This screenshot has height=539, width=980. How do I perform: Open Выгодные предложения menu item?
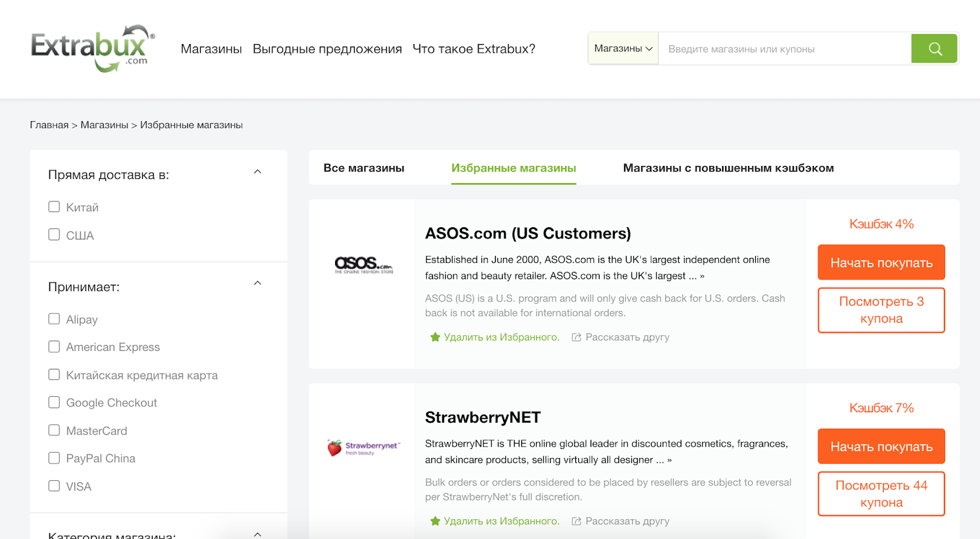(327, 49)
